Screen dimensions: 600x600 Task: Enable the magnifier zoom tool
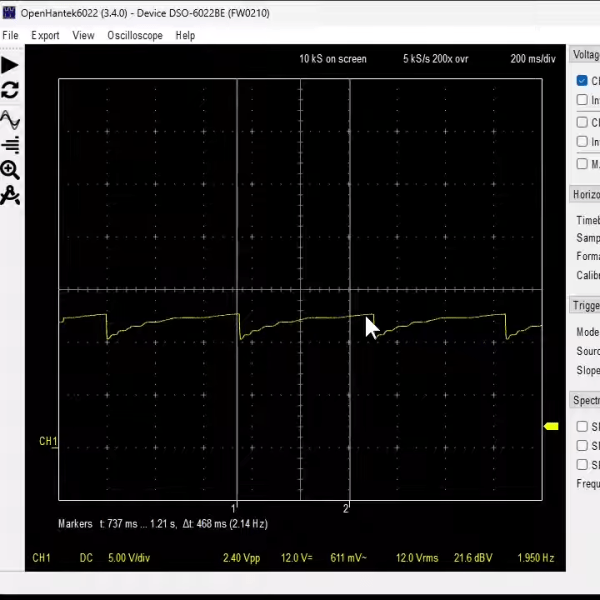[x=10, y=170]
